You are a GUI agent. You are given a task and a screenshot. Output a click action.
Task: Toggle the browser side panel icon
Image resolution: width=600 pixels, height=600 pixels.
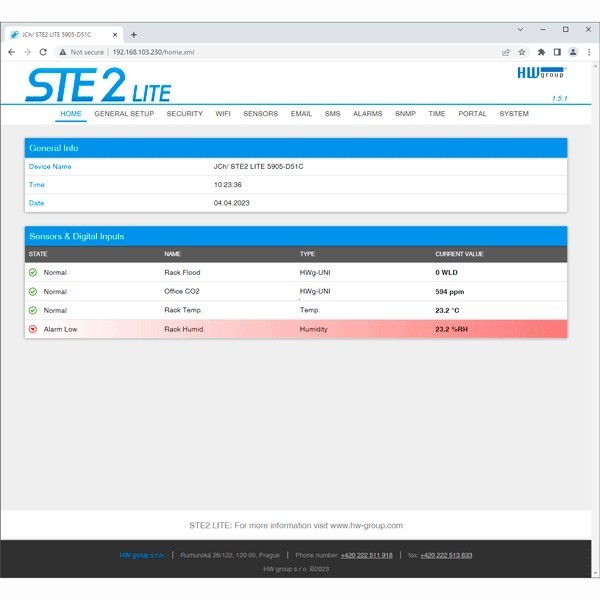[557, 52]
